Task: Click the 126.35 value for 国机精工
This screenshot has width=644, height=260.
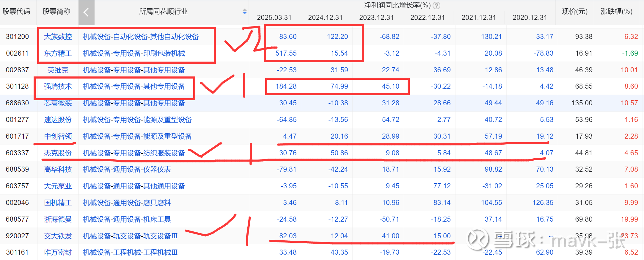Action: (x=543, y=203)
